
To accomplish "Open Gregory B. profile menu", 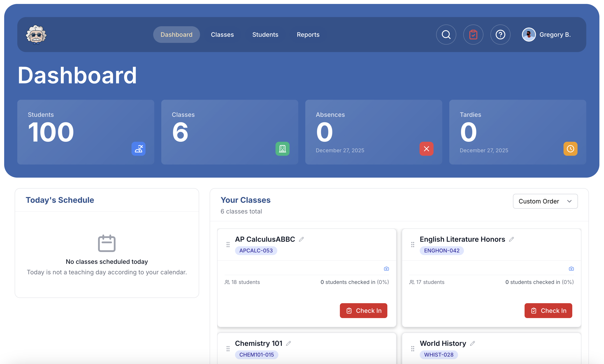I will coord(546,35).
